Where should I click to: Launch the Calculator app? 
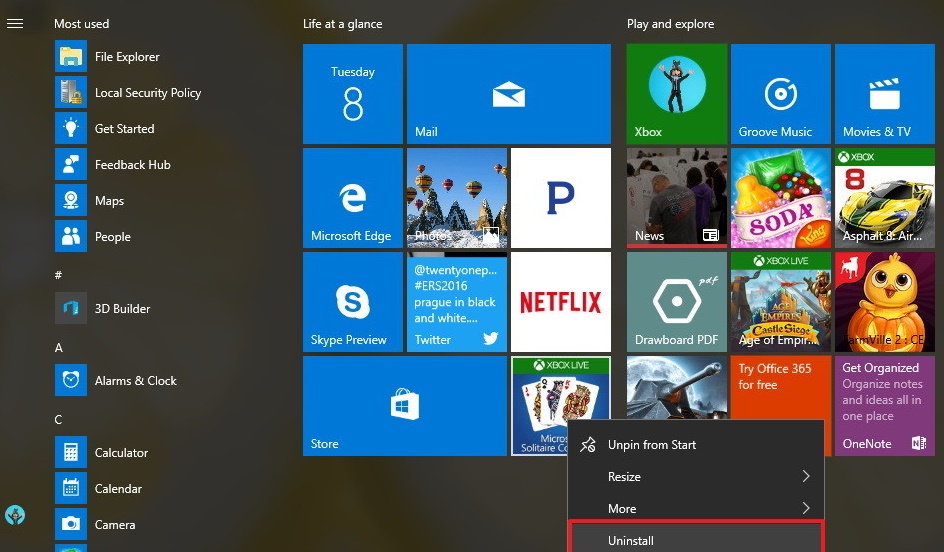click(101, 453)
